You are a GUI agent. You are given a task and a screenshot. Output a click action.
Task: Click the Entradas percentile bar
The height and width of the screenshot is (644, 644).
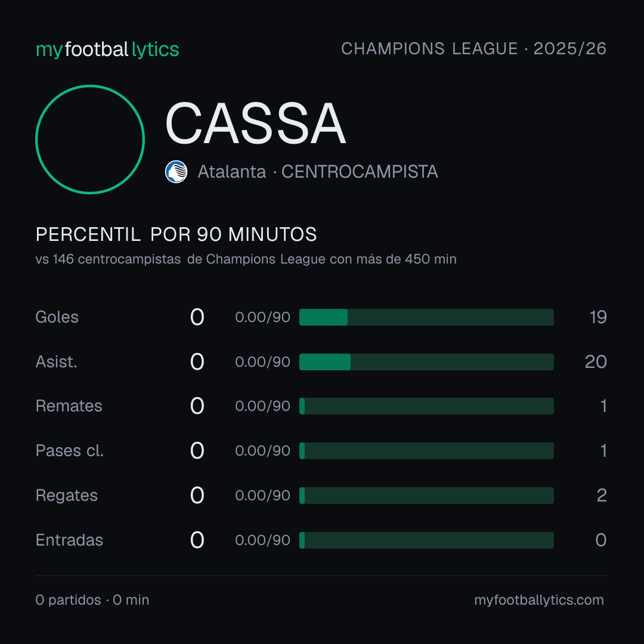click(x=426, y=540)
